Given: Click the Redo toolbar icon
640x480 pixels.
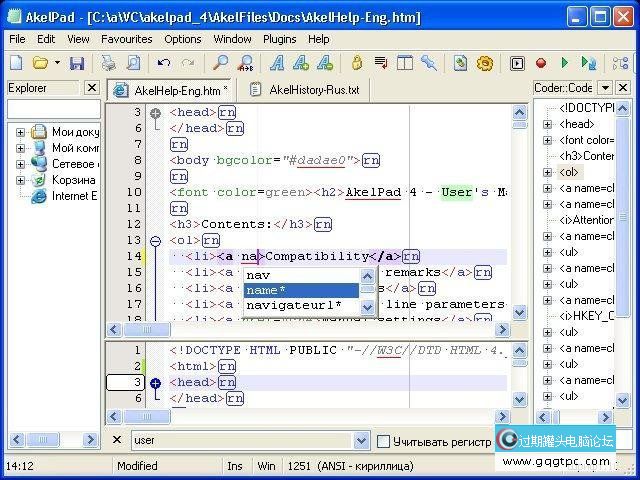Looking at the screenshot, I should pyautogui.click(x=186, y=63).
